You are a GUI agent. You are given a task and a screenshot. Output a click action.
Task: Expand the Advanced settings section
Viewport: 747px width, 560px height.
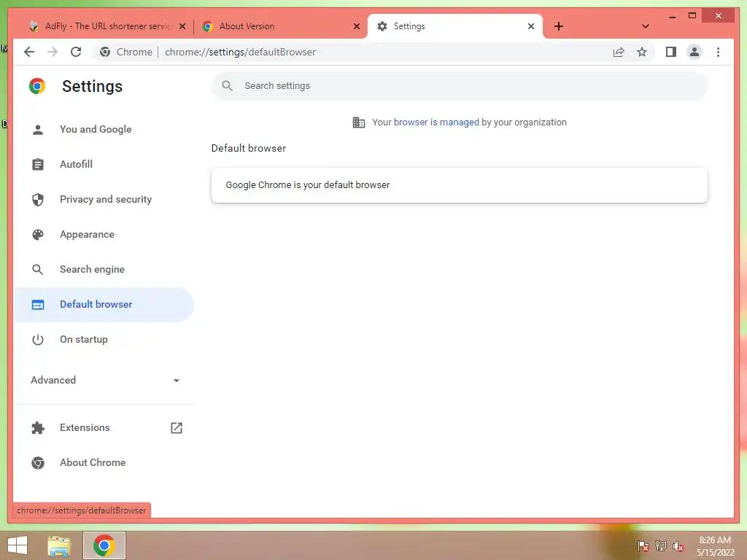pos(105,380)
